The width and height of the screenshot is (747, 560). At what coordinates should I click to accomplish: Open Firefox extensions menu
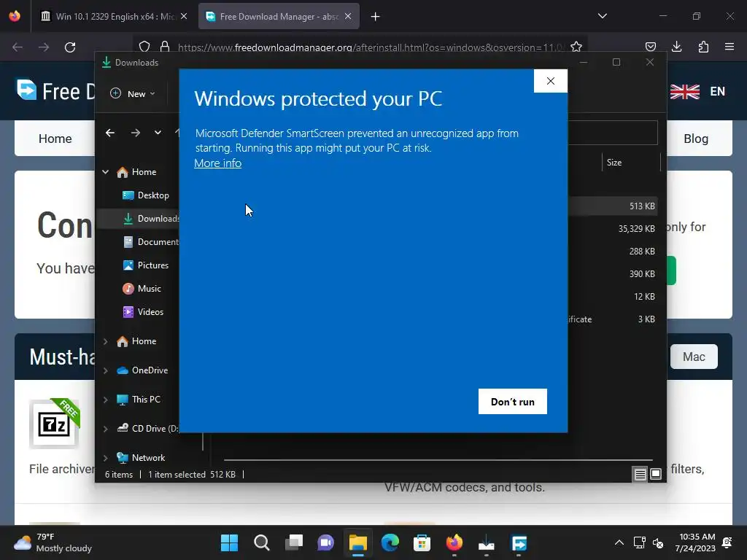[703, 47]
